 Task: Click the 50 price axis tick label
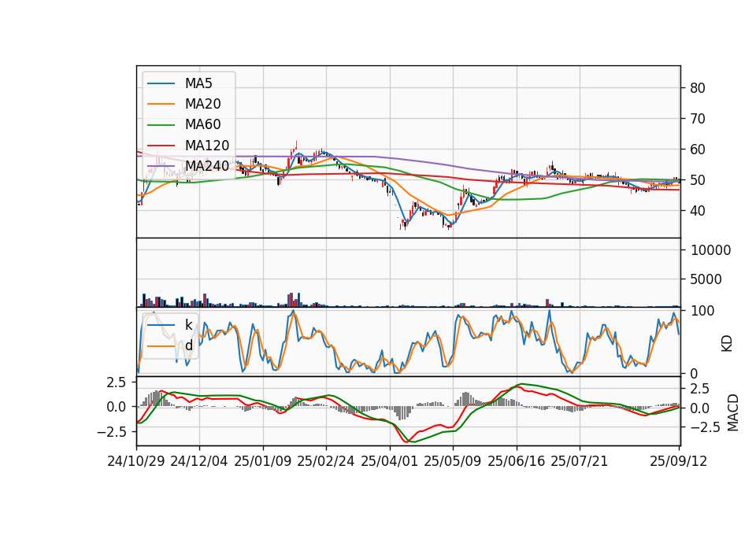tap(698, 180)
